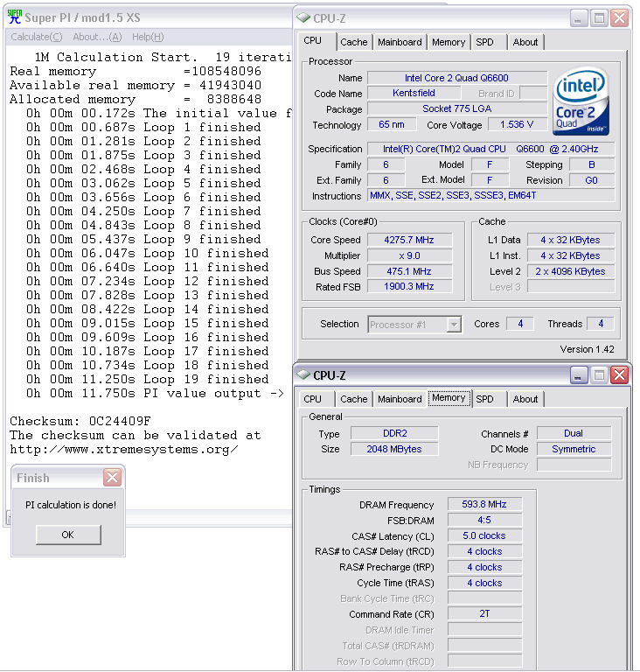Image resolution: width=640 pixels, height=672 pixels.
Task: Minimize the upper CPU-Z window
Action: tap(578, 18)
